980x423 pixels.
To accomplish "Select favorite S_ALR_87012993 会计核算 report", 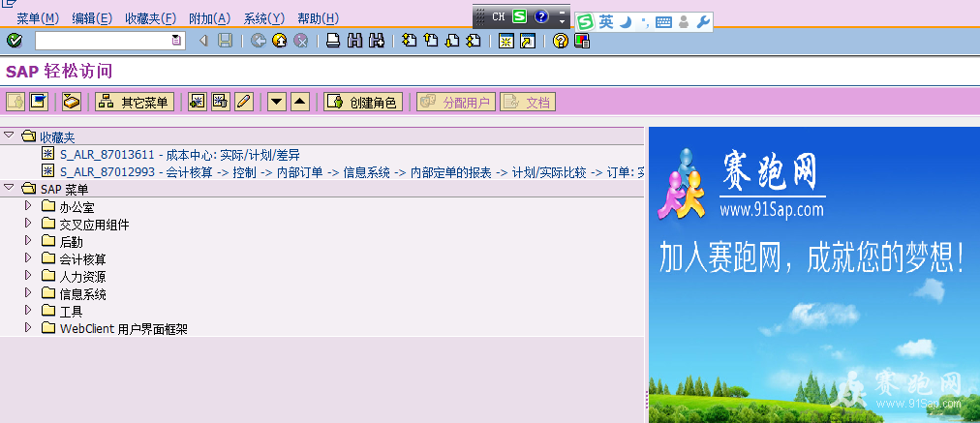I will coord(352,172).
